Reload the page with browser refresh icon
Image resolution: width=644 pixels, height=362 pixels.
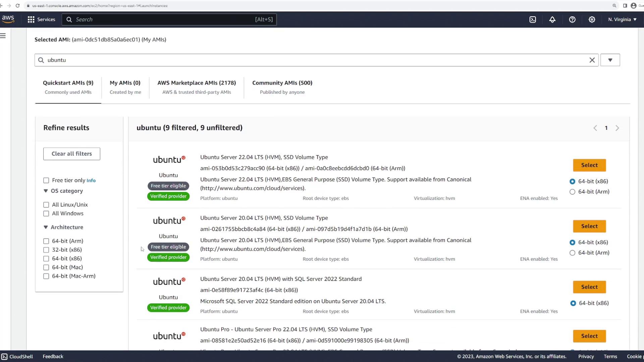[x=17, y=6]
